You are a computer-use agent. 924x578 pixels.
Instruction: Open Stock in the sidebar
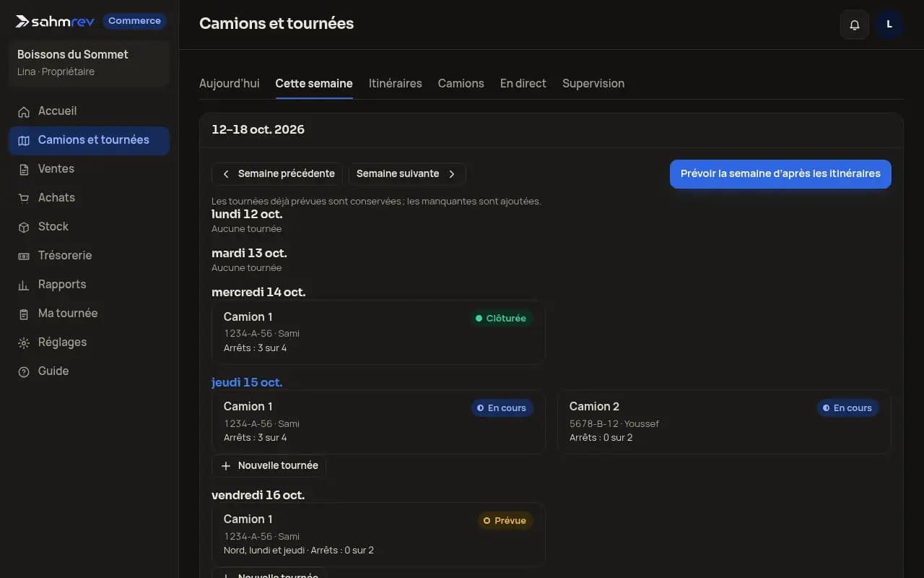point(89,227)
